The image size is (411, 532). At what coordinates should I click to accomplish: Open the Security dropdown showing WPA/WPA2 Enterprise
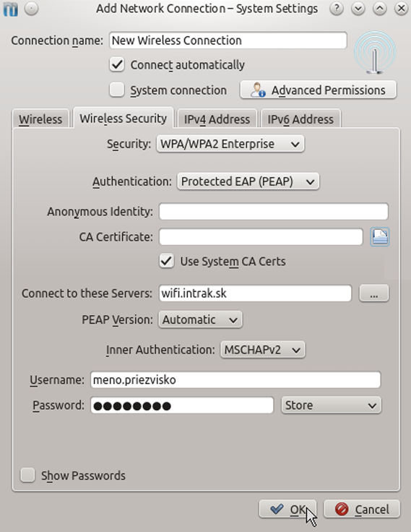230,144
